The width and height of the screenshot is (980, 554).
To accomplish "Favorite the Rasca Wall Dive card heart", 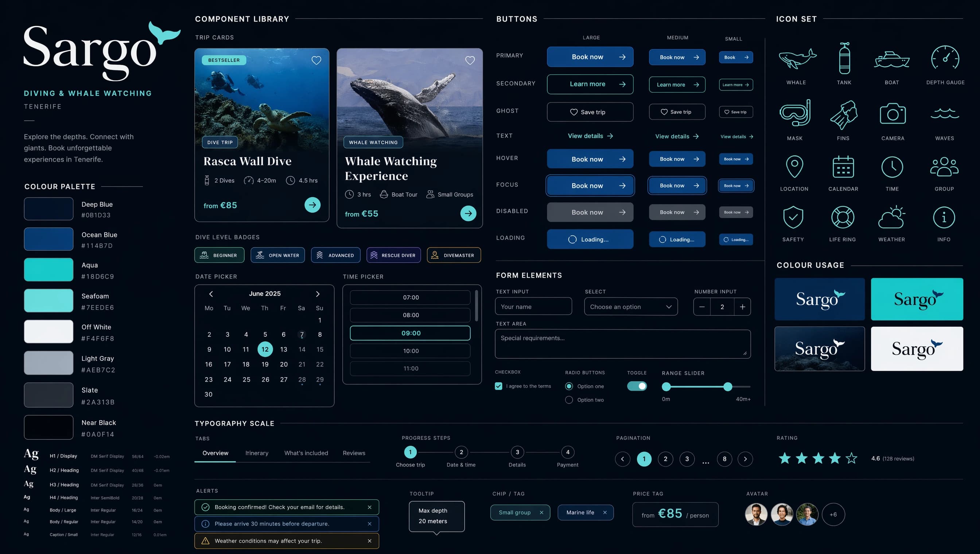I will tap(316, 60).
